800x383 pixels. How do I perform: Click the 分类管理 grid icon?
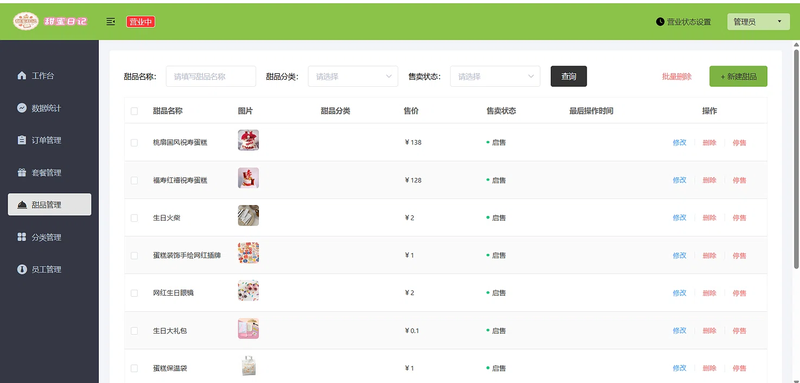tap(21, 237)
